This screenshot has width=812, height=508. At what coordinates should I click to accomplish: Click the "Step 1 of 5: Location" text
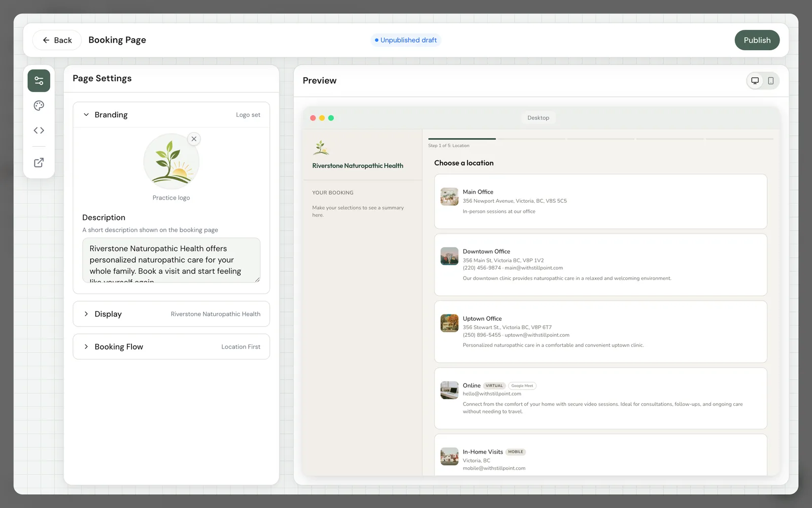click(449, 146)
